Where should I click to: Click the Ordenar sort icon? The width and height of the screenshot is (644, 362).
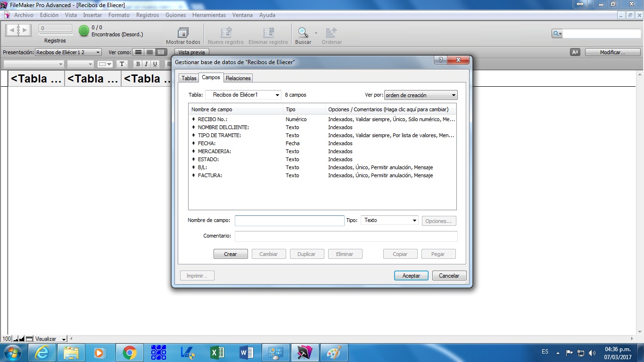coord(331,33)
